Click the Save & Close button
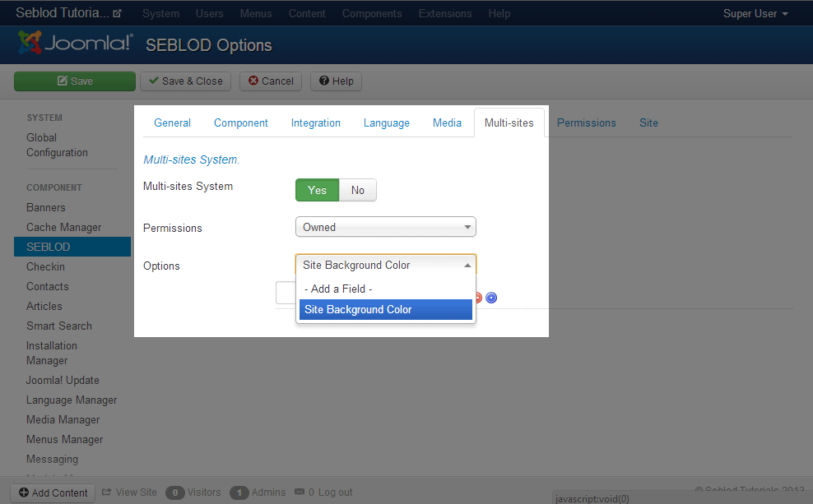Viewport: 813px width, 504px height. coord(186,81)
